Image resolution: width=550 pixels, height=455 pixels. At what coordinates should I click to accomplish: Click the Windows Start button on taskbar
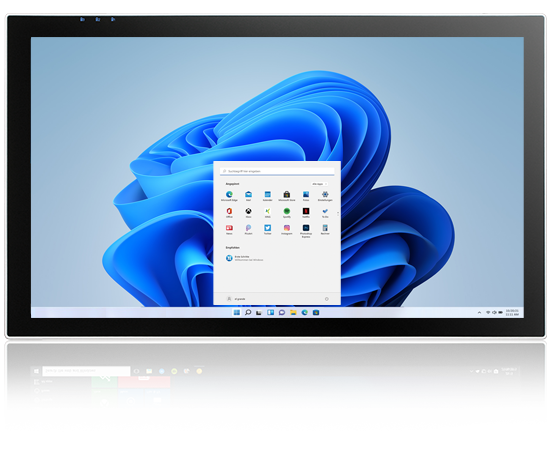pyautogui.click(x=237, y=312)
